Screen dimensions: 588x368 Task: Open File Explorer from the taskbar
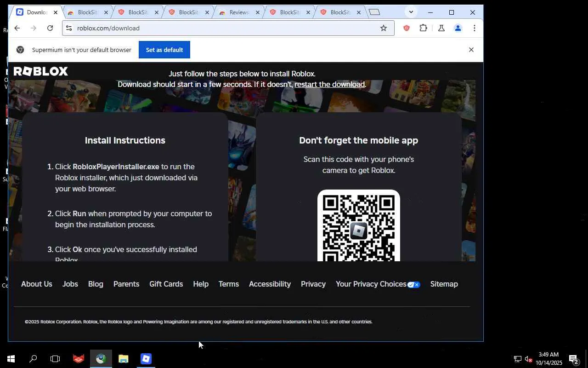(x=123, y=359)
